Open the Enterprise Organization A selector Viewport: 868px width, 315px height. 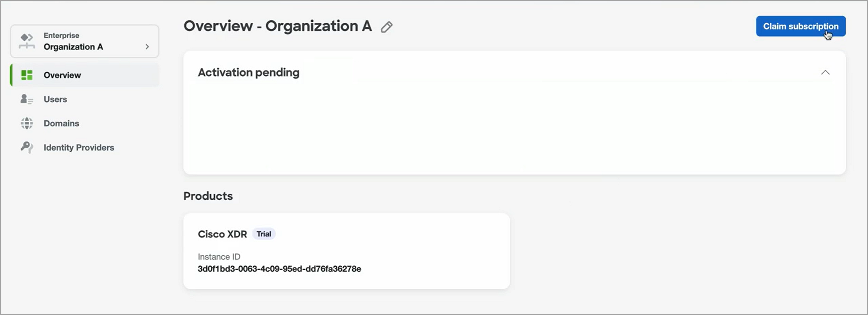84,41
